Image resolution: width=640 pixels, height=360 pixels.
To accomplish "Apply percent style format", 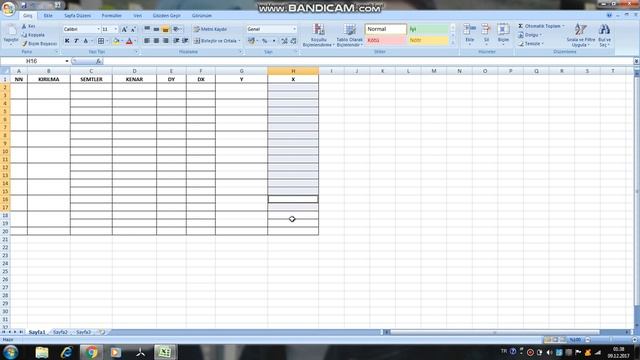I will [x=264, y=41].
